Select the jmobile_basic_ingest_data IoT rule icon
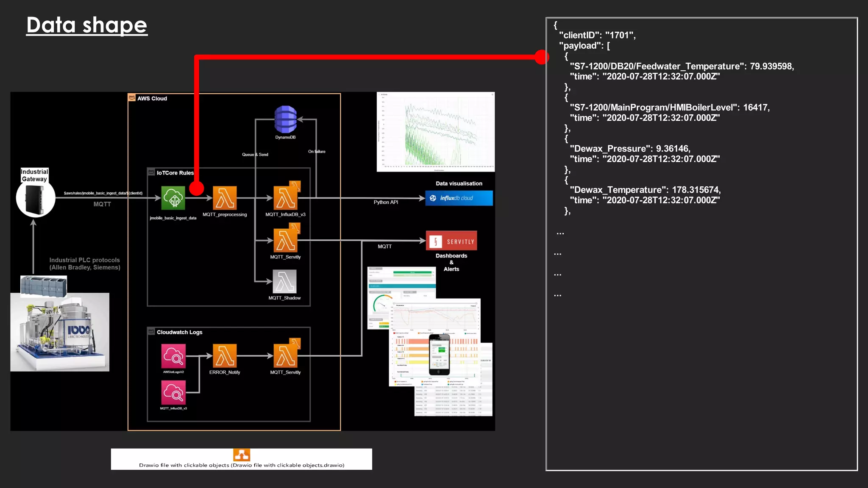This screenshot has width=868, height=488. [173, 198]
